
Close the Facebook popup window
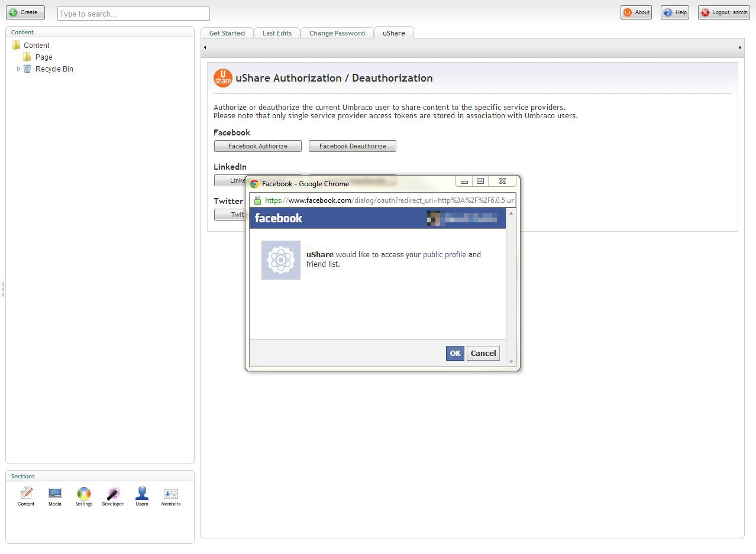[502, 182]
